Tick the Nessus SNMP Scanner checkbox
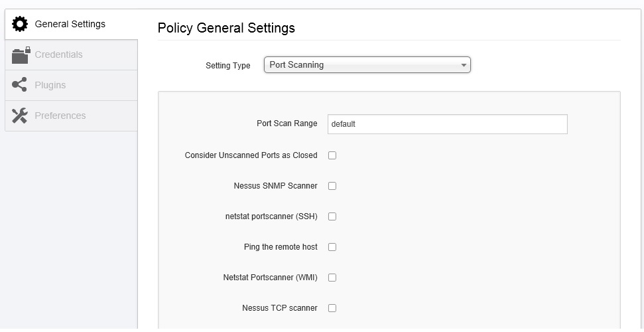The image size is (644, 332). click(332, 186)
